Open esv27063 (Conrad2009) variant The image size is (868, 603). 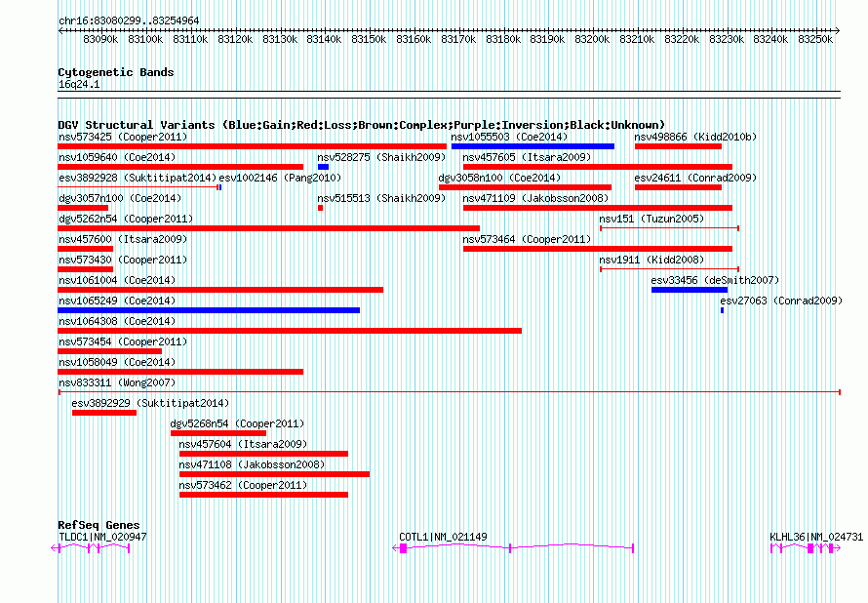coord(781,301)
